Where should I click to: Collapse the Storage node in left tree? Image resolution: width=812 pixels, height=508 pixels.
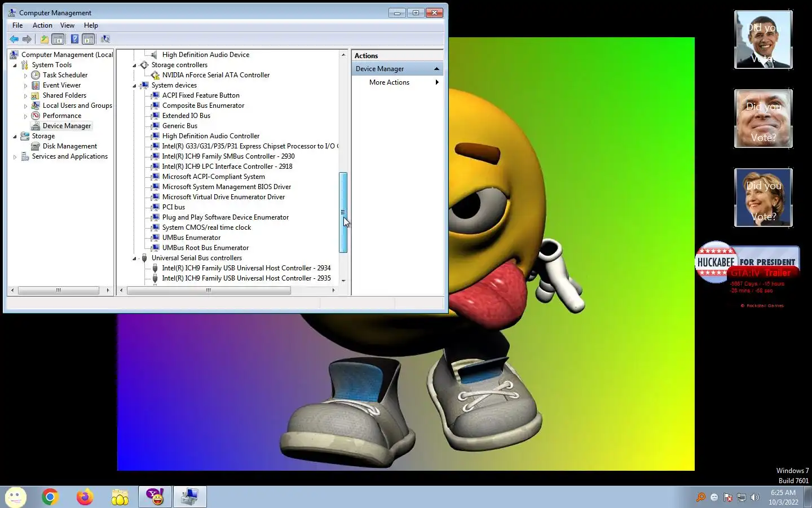tap(15, 137)
